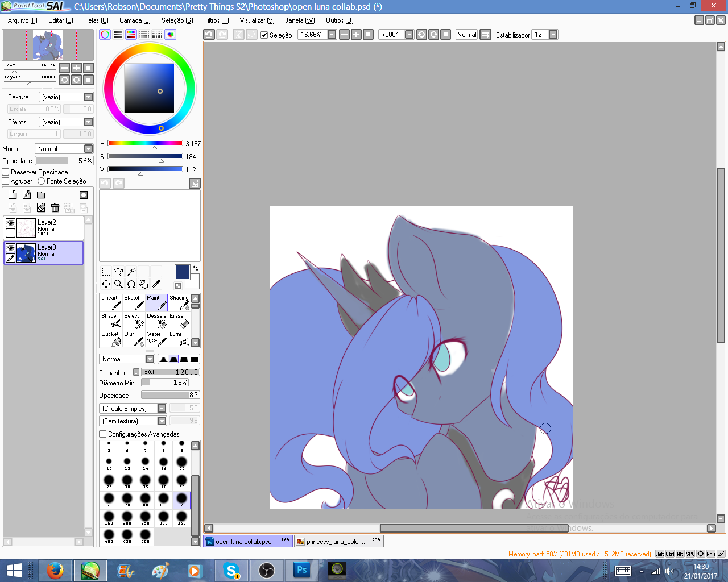Open the rotation angle +000° dropdown
Screen dimensions: 728x582
409,35
